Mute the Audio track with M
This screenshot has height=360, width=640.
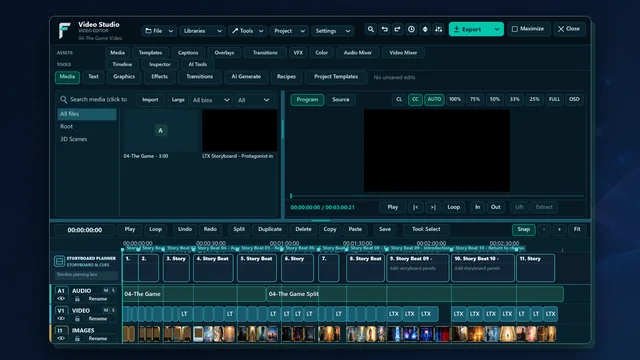click(106, 290)
